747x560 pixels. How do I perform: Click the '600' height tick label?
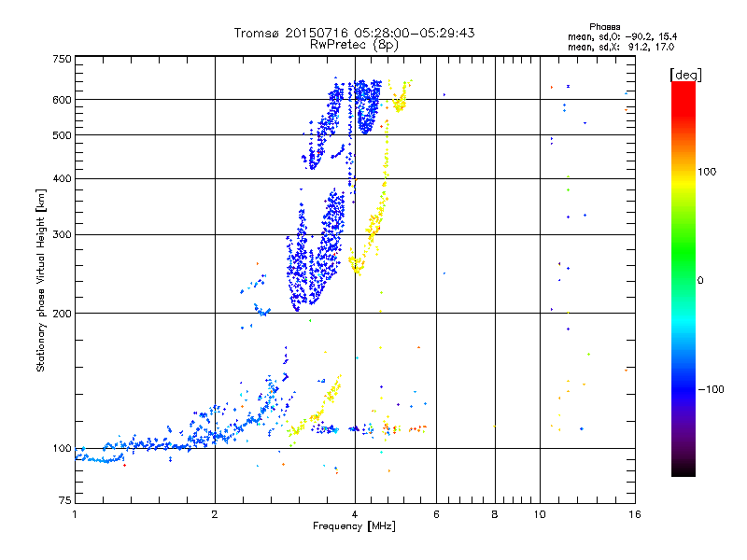[62, 100]
